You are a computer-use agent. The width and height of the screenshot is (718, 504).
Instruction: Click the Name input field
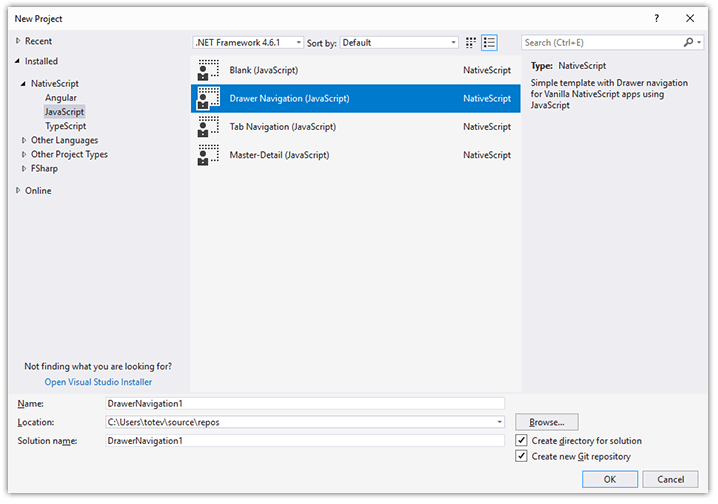(305, 403)
